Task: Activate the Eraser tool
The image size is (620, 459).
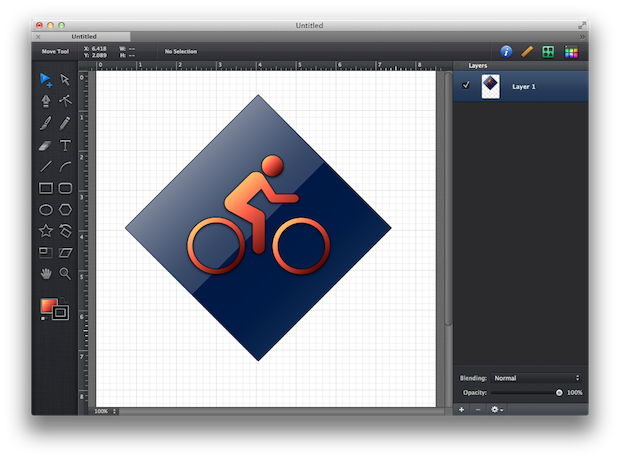Action: pos(45,145)
